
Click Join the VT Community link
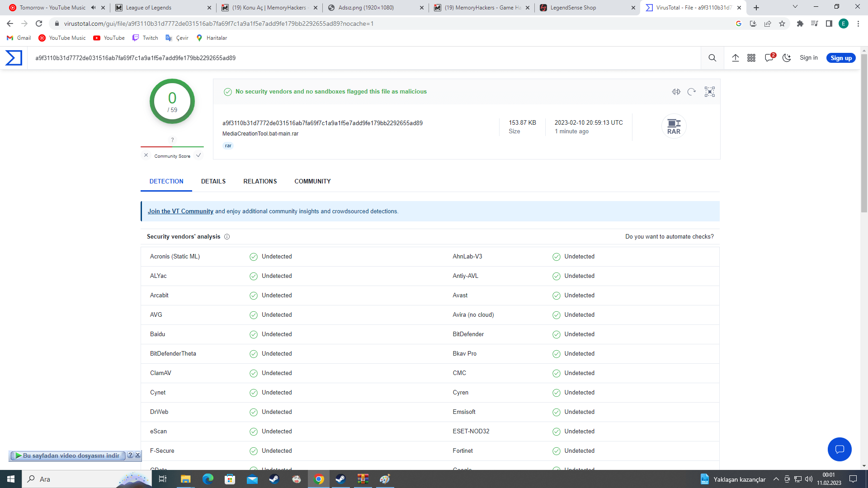180,211
